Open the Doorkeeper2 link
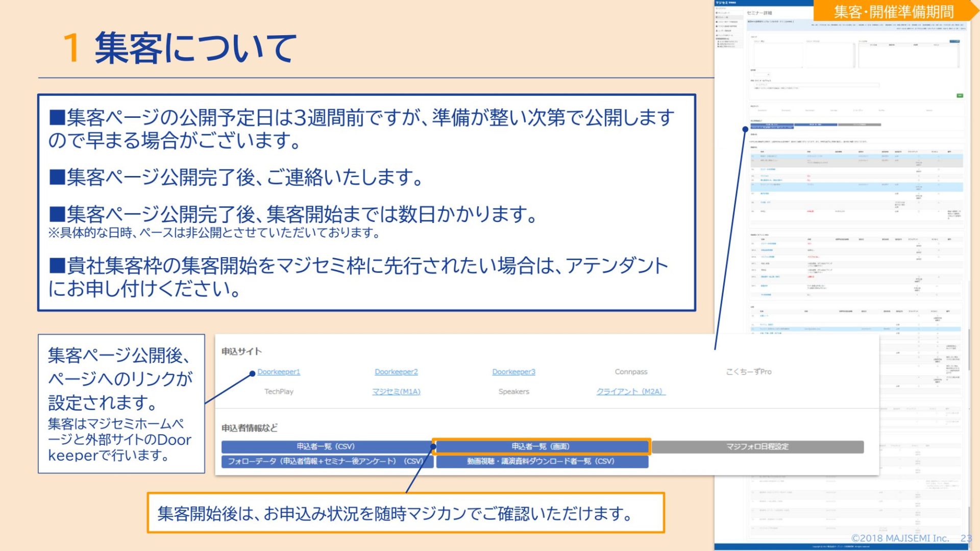Screen dimensions: 980x551 coord(396,372)
